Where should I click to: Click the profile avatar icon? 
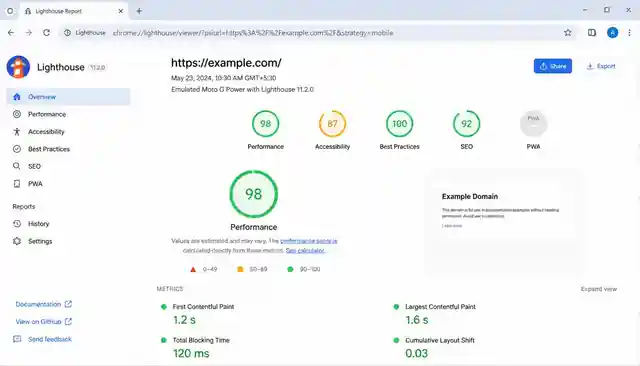(x=612, y=33)
